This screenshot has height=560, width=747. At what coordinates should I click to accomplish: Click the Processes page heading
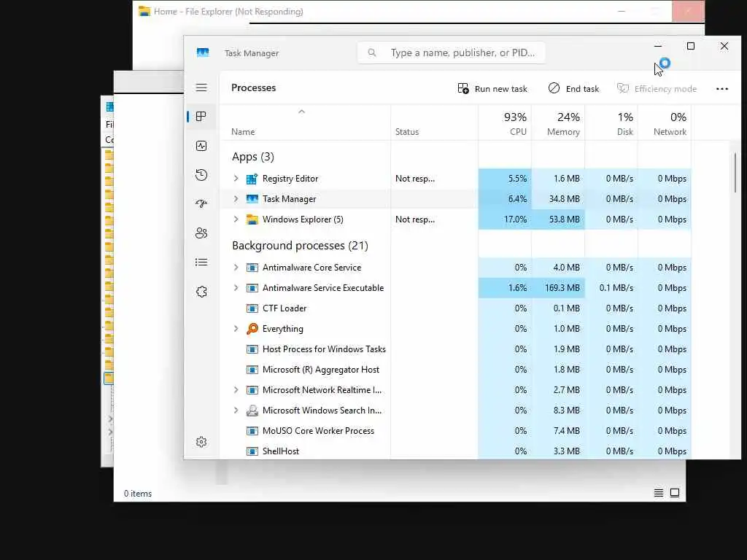pyautogui.click(x=253, y=87)
